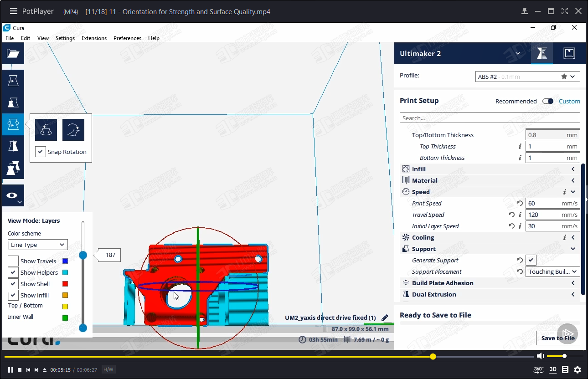Click the Save to File button

click(558, 338)
